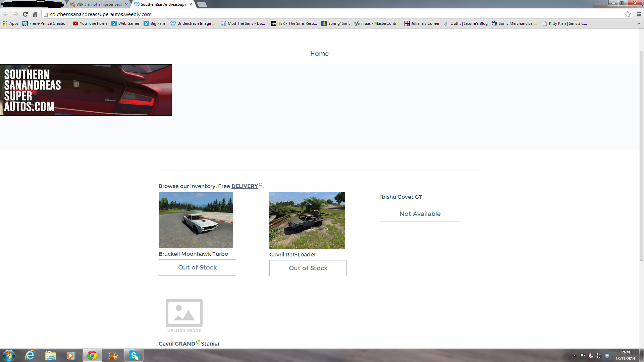Click the Bruckell Moonhawk Turbo car image
The image size is (644, 362).
coord(196,220)
